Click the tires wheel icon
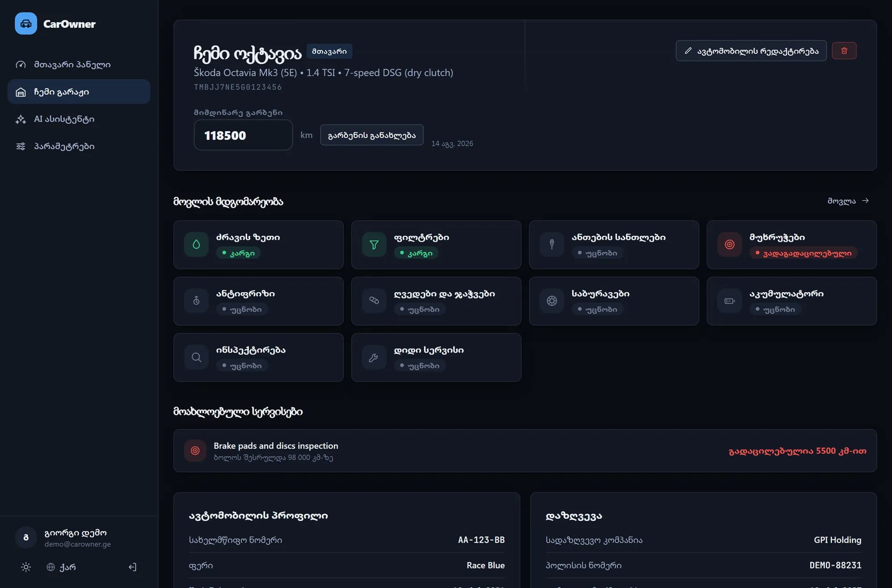This screenshot has width=892, height=588. 552,301
